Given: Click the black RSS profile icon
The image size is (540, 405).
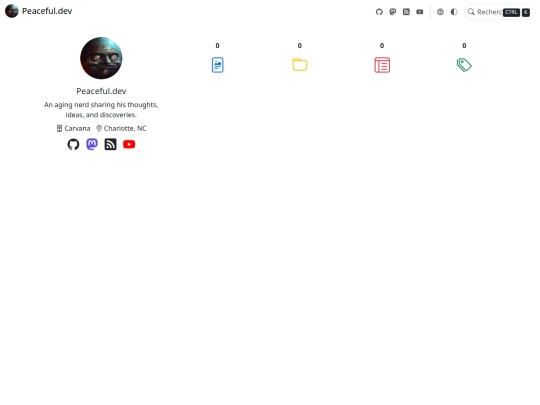Looking at the screenshot, I should pyautogui.click(x=111, y=144).
